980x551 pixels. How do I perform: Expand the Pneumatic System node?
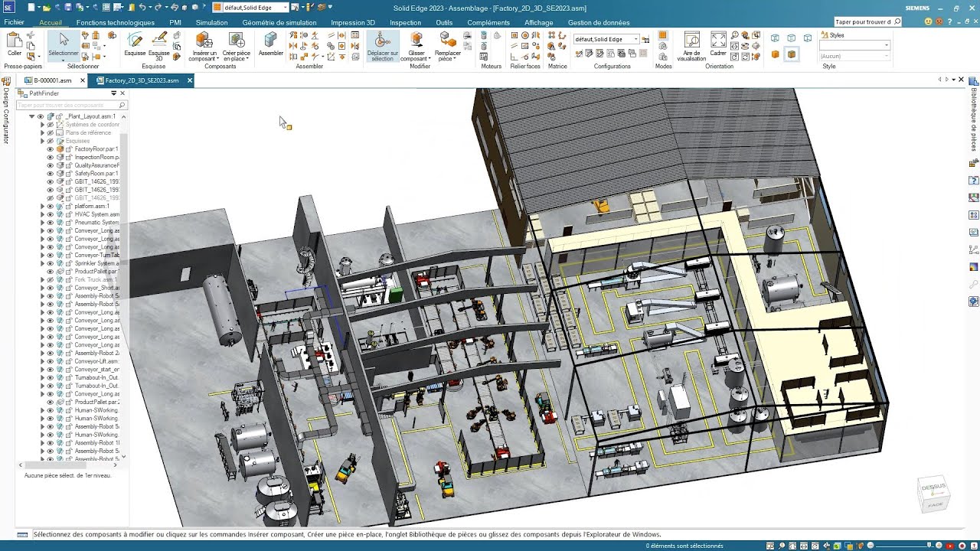pos(42,223)
